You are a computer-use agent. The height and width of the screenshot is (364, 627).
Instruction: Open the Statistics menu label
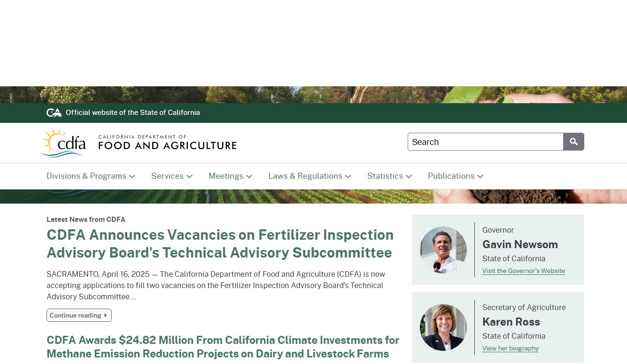click(385, 176)
